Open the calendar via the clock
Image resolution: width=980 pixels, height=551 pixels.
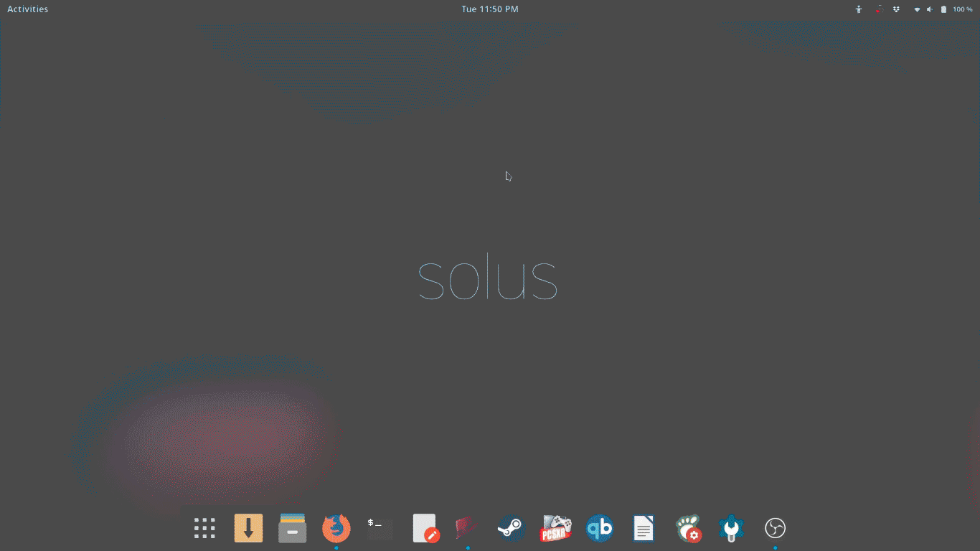[490, 9]
